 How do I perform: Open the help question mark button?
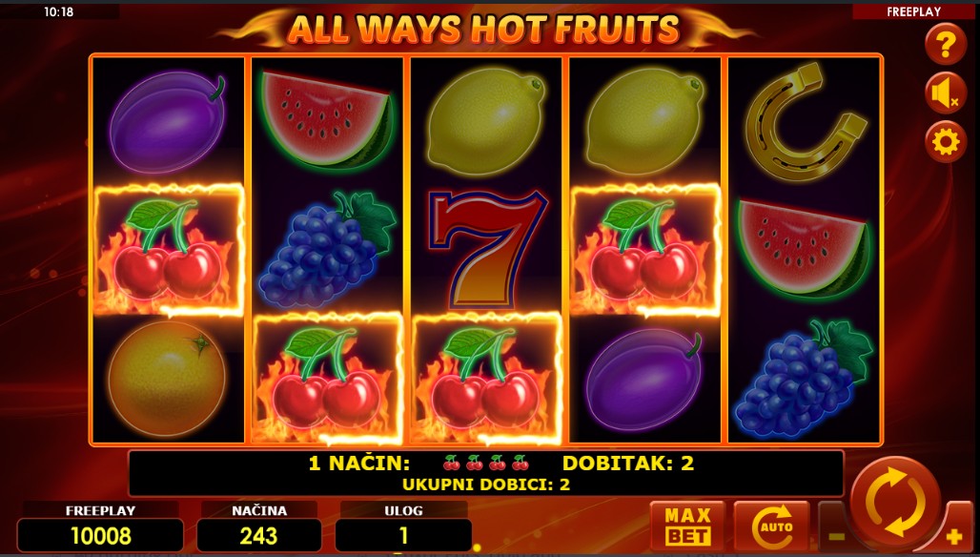pyautogui.click(x=946, y=45)
